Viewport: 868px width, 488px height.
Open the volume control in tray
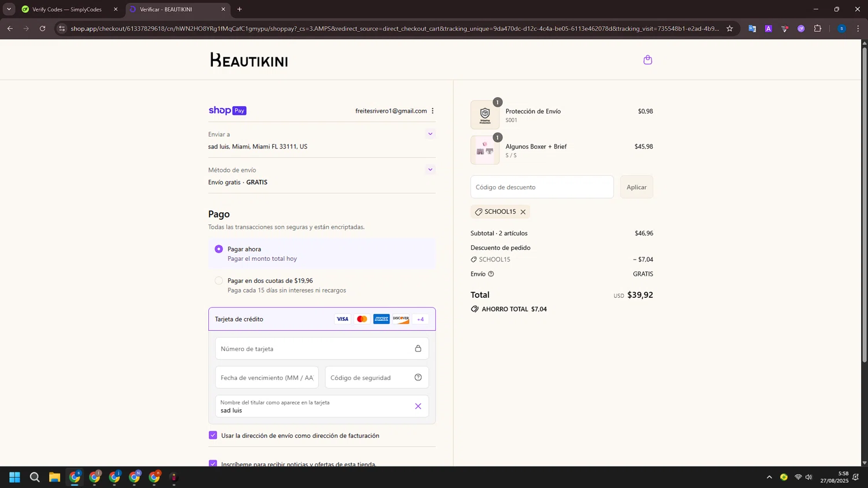coord(809,477)
